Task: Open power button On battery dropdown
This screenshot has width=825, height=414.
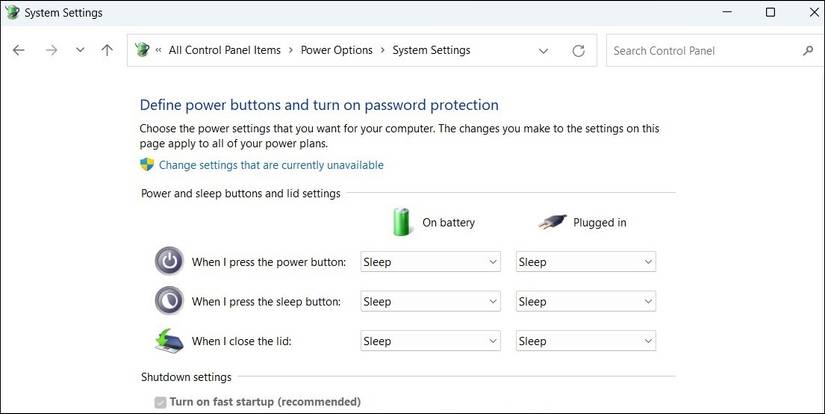Action: (430, 262)
